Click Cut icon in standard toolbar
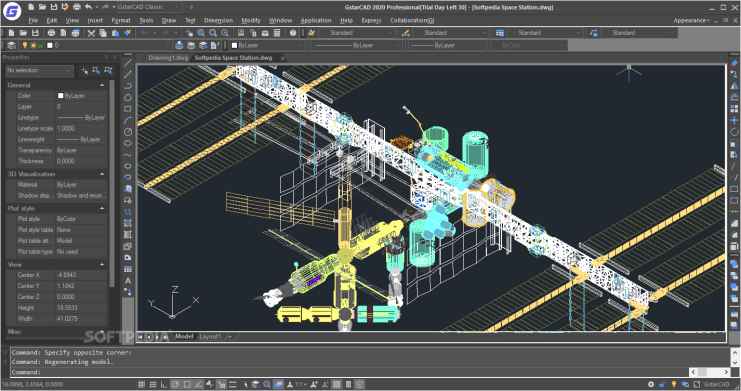This screenshot has height=391, width=741. point(91,33)
